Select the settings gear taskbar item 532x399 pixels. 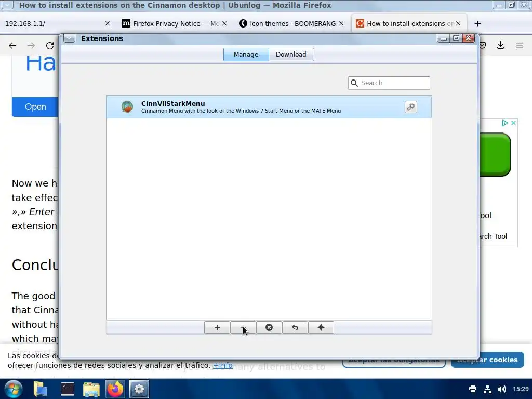[139, 389]
